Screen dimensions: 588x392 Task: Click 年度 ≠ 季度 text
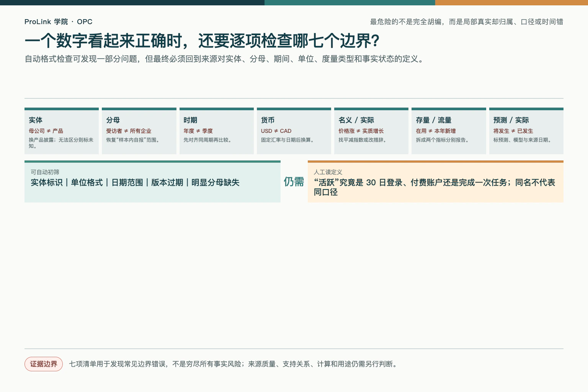click(x=198, y=131)
